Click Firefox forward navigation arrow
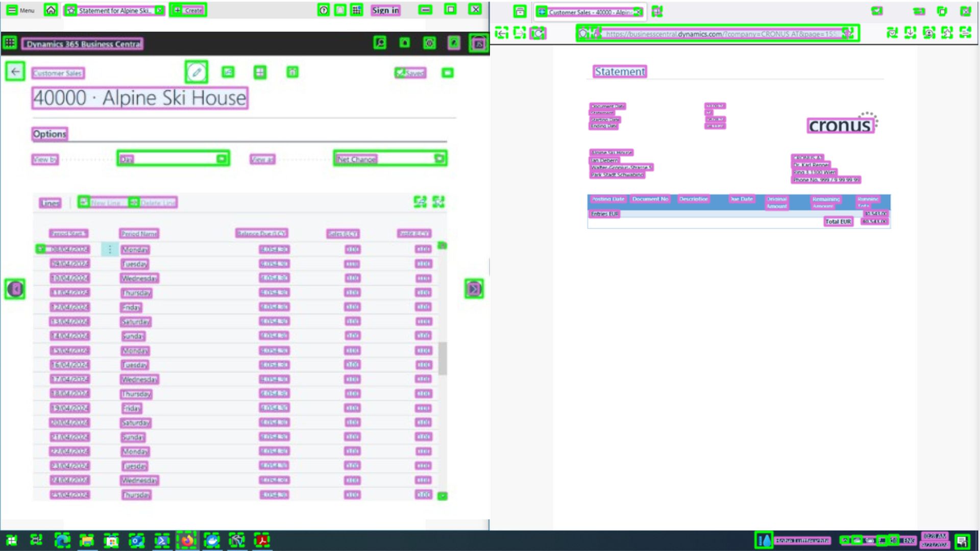This screenshot has height=551, width=980. (520, 33)
